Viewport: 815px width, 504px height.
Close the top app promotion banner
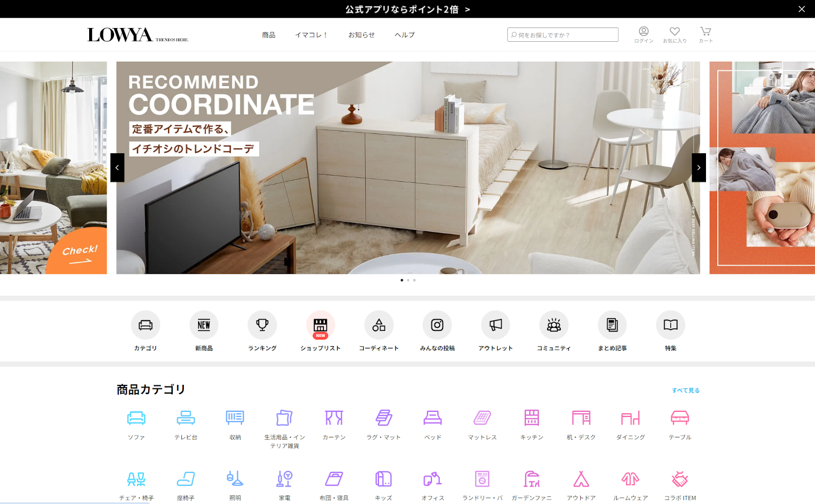click(801, 9)
